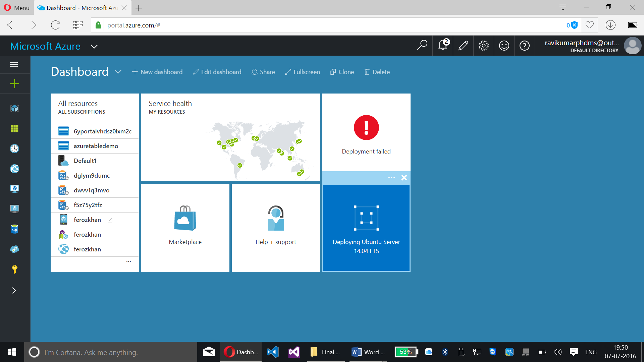This screenshot has width=644, height=362.
Task: Open Default1 resource
Action: click(x=95, y=161)
